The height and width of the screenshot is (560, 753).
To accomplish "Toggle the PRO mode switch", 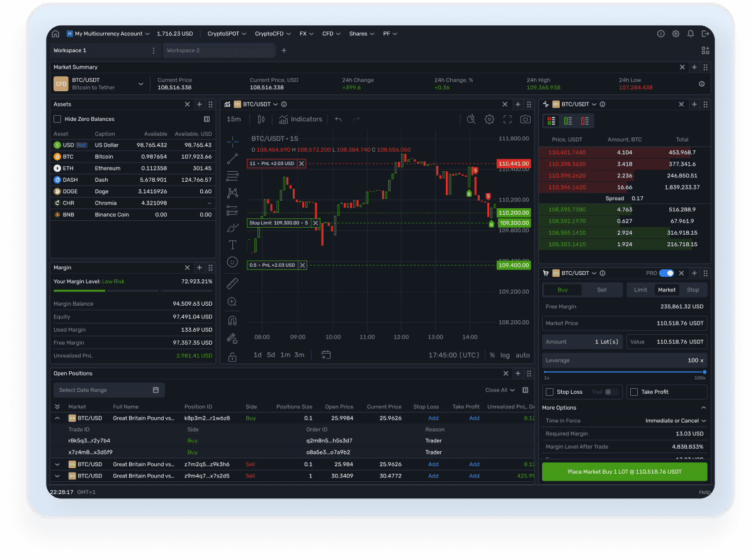I will [x=667, y=273].
